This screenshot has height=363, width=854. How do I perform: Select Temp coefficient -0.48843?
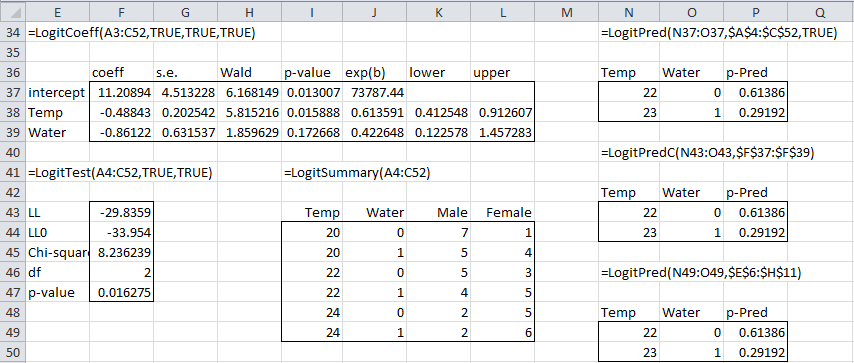coord(121,113)
